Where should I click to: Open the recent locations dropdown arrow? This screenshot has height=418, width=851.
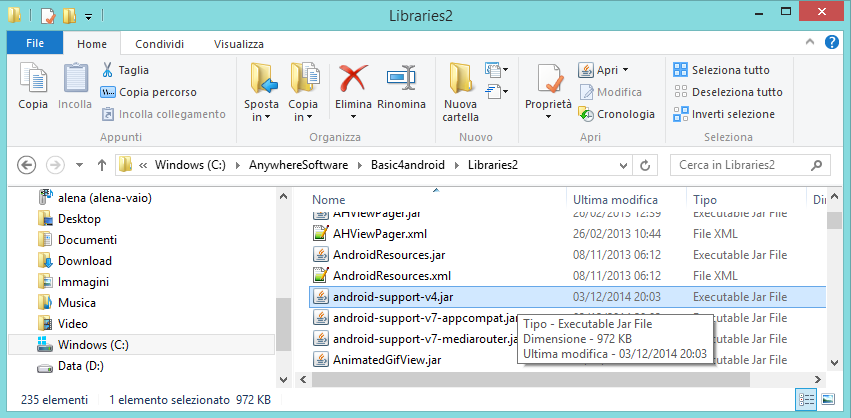coord(79,164)
